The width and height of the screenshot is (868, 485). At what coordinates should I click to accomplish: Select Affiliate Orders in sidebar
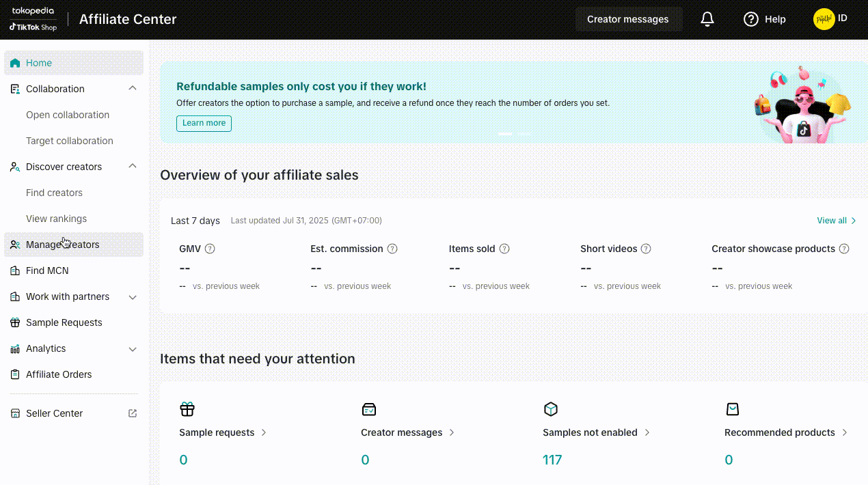point(59,374)
